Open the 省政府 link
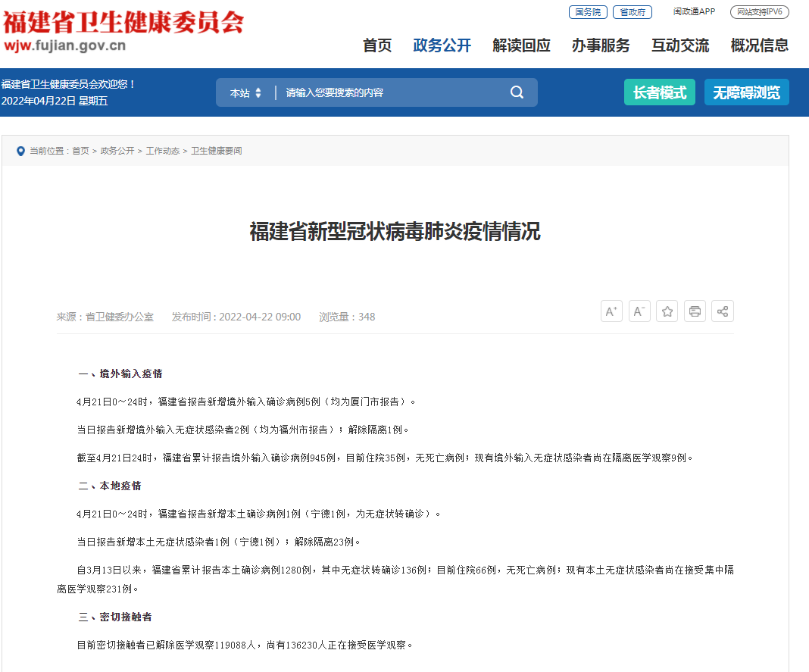This screenshot has height=672, width=809. click(x=633, y=12)
